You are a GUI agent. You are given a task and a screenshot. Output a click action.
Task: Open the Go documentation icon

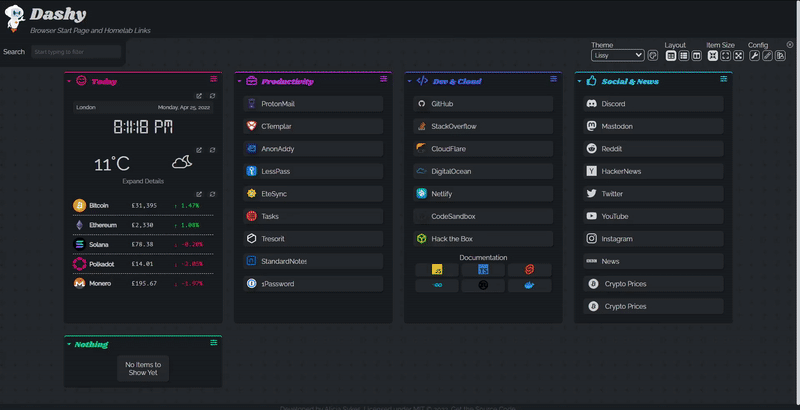437,285
